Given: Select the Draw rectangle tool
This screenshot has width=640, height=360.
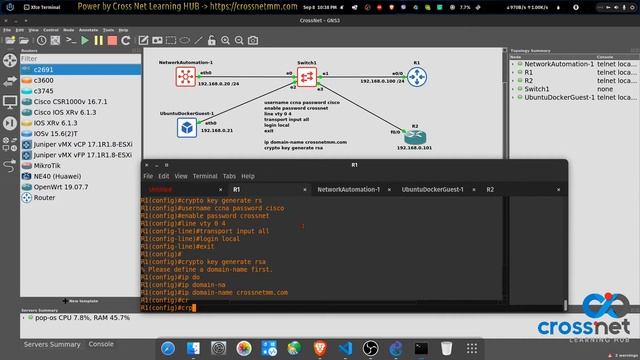Looking at the screenshot, I should pyautogui.click(x=171, y=40).
